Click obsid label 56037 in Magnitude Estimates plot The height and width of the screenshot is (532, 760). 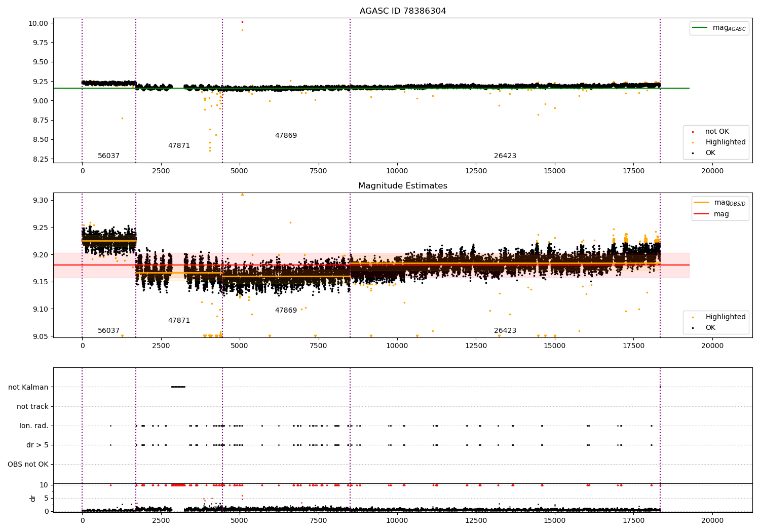coord(108,331)
